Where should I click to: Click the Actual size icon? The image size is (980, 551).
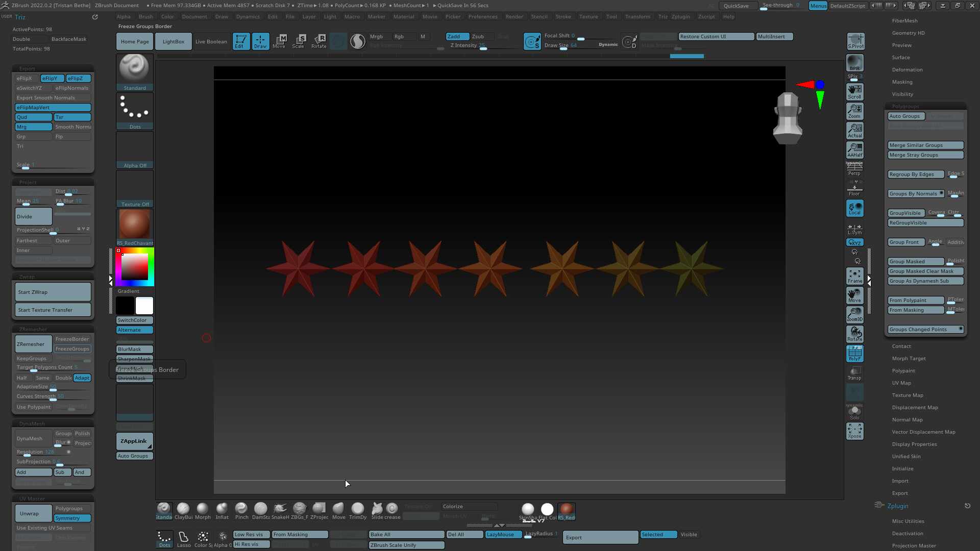coord(855,130)
